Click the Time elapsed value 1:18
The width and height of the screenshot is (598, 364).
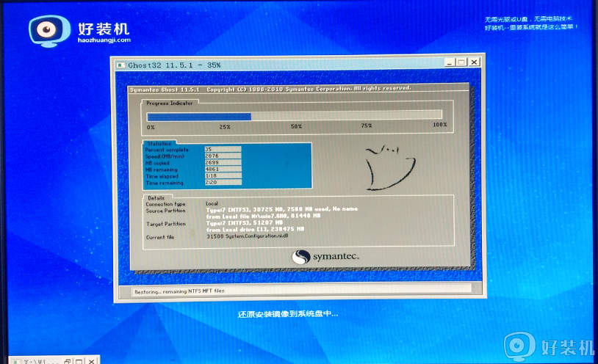click(x=223, y=175)
